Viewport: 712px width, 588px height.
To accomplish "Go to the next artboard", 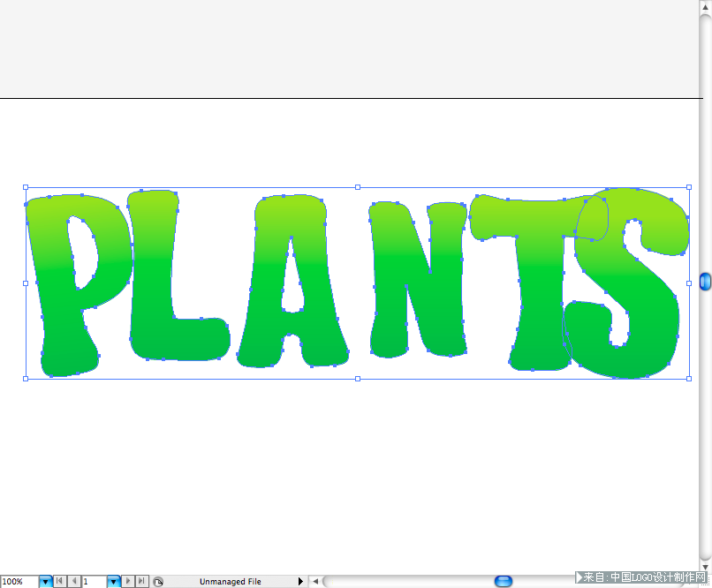I will 128,581.
